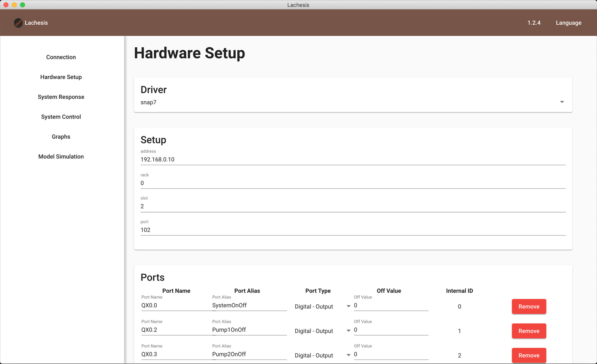This screenshot has height=364, width=597.
Task: Remove the QX0.0 SystemOnOff port
Action: pos(529,306)
